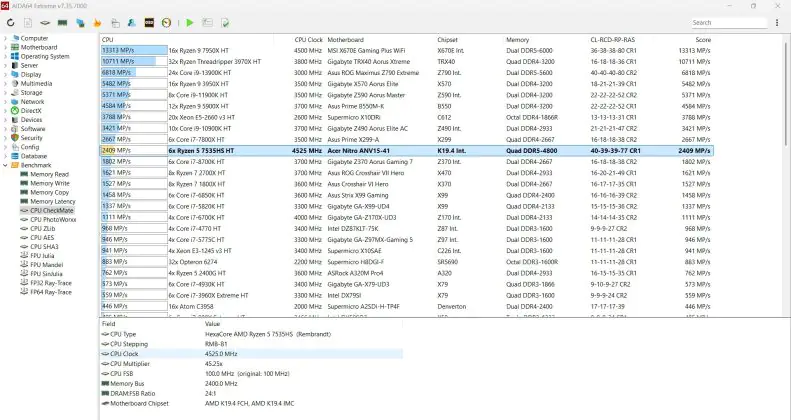Image resolution: width=791 pixels, height=420 pixels.
Task: Click the 13313 MP/s score bar
Action: [x=134, y=50]
